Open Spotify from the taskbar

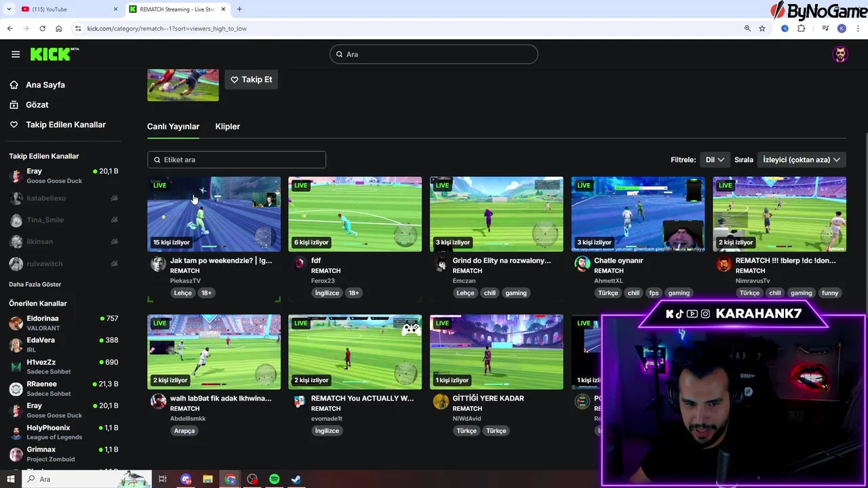(274, 479)
